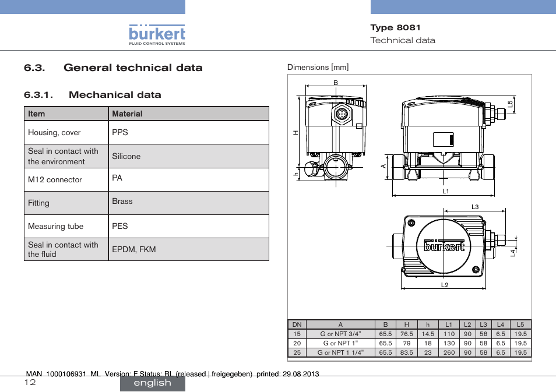Click the 'Material' column header
This screenshot has height=392, width=556.
tap(189, 114)
